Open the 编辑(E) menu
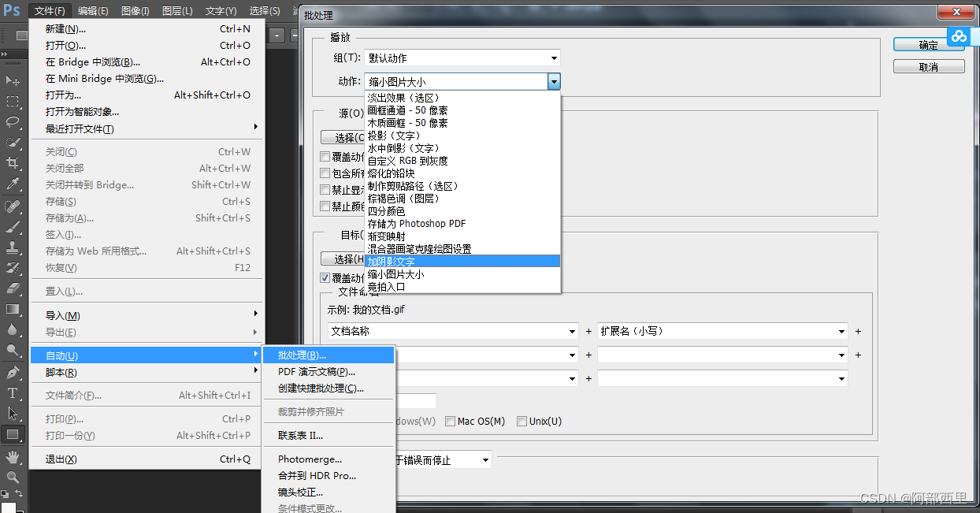 (92, 10)
